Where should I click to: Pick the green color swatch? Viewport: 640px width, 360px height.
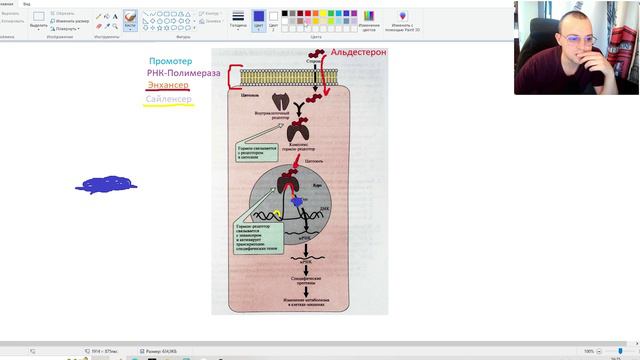point(331,13)
